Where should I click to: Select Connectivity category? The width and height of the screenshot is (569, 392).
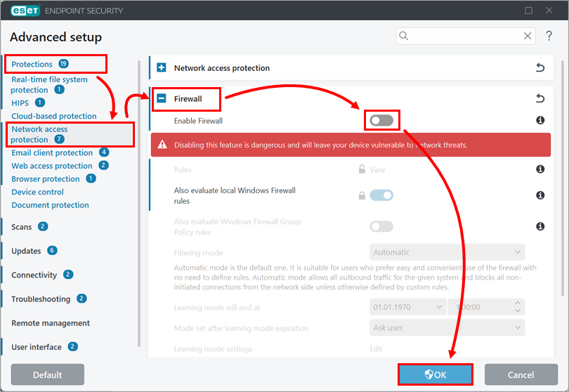pyautogui.click(x=34, y=275)
